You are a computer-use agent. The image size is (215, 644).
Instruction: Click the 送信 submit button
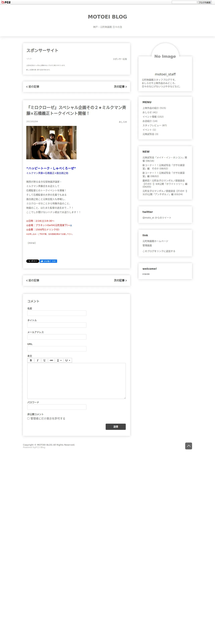click(116, 427)
